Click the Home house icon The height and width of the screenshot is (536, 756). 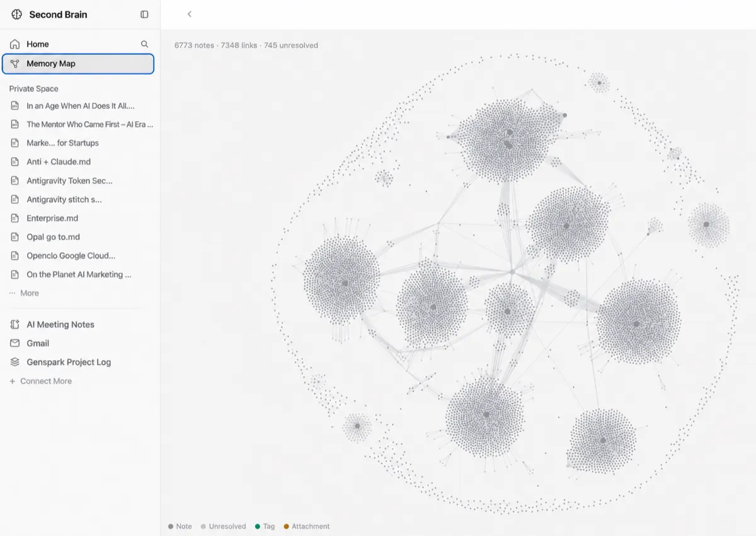pos(15,44)
